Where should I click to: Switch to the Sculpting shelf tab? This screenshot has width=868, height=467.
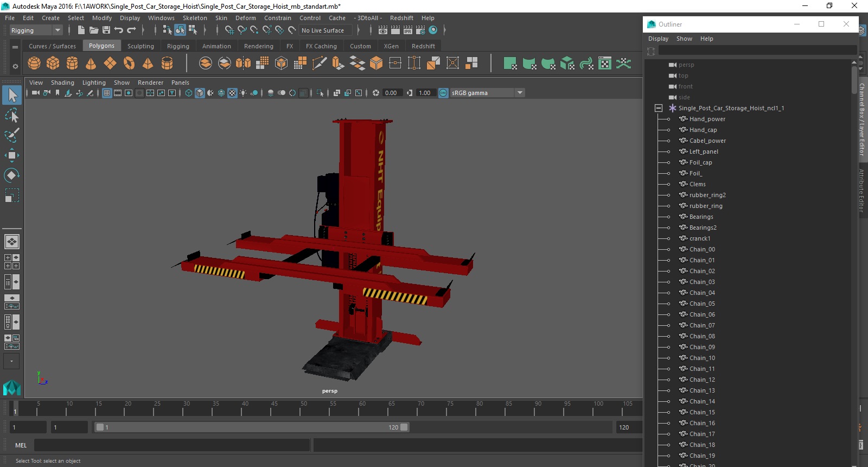point(141,46)
